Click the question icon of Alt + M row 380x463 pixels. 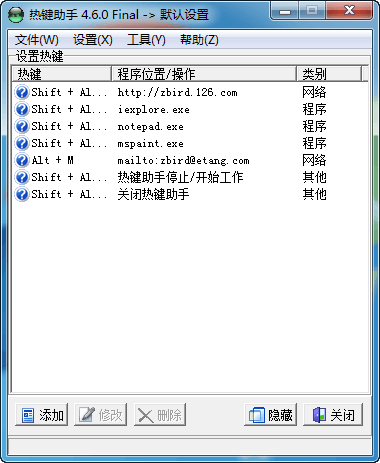coord(22,160)
